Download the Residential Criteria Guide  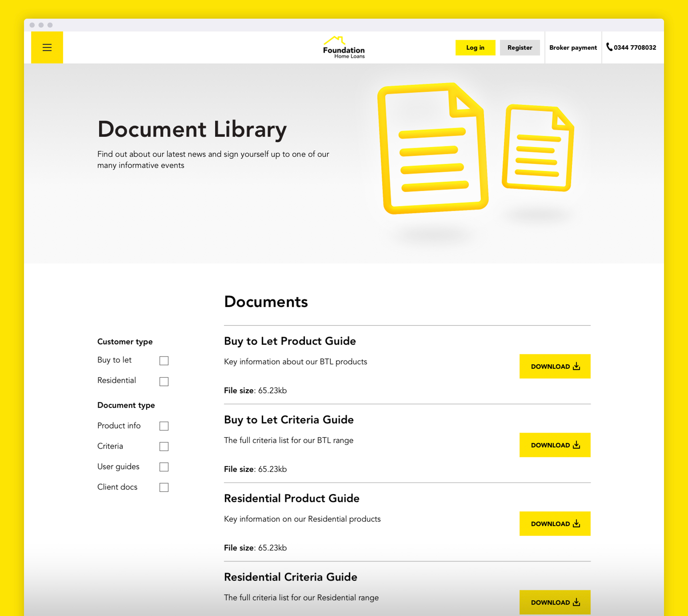[555, 602]
